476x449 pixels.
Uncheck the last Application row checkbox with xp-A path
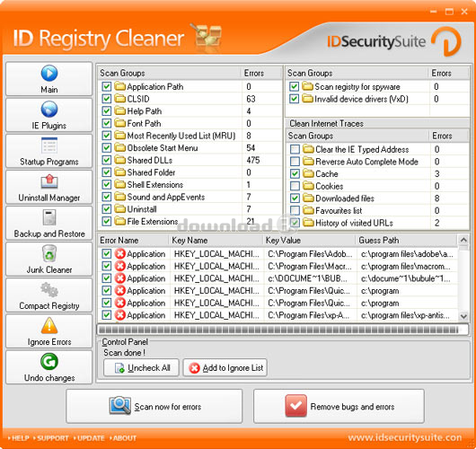point(107,315)
